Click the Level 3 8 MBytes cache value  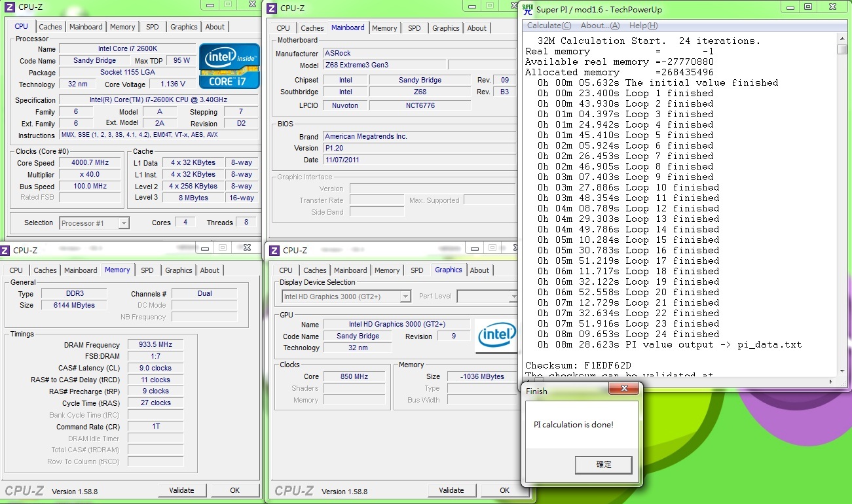click(x=193, y=198)
